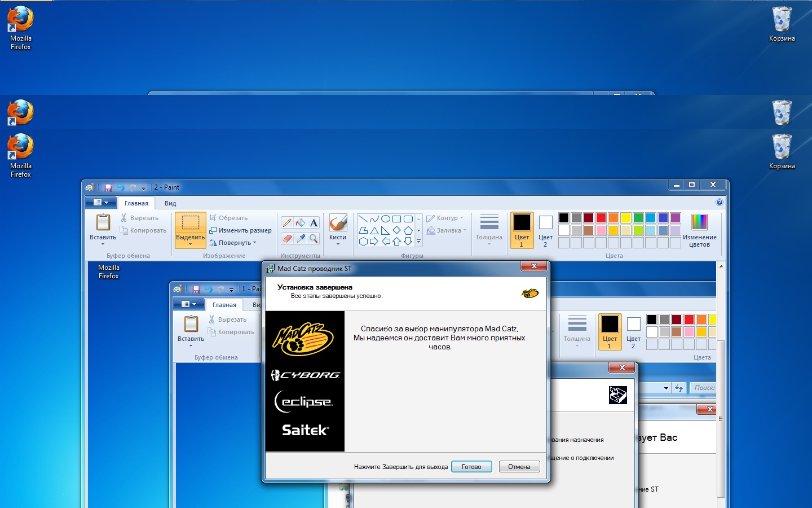Toggle the Цвет 1 color selector
This screenshot has height=508, width=812.
click(x=522, y=230)
